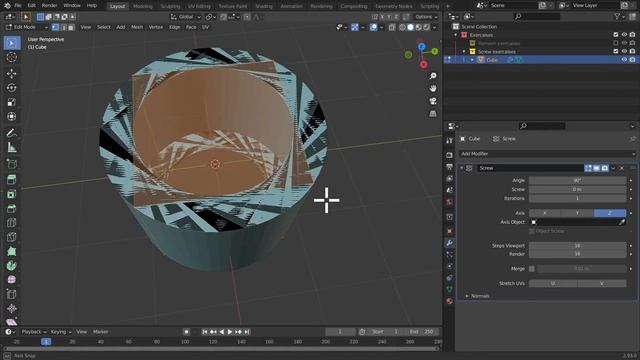Toggle Screw modifier render camera icon
Image resolution: width=640 pixels, height=360 pixels.
[604, 168]
